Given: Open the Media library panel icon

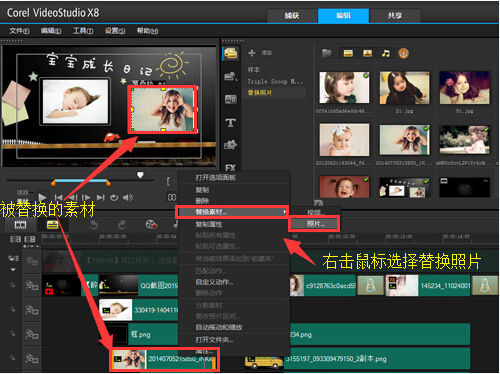Looking at the screenshot, I should (x=231, y=53).
